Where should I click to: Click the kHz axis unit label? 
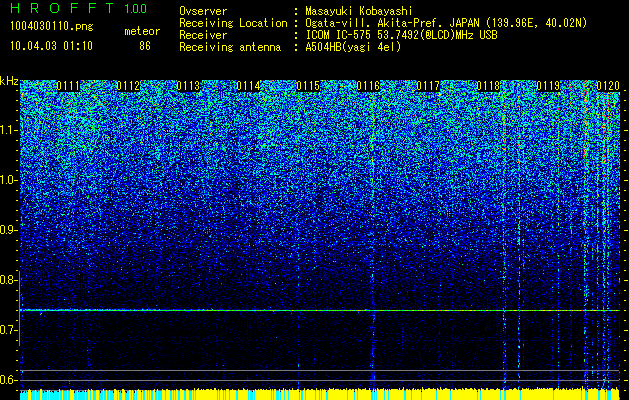pyautogui.click(x=9, y=81)
